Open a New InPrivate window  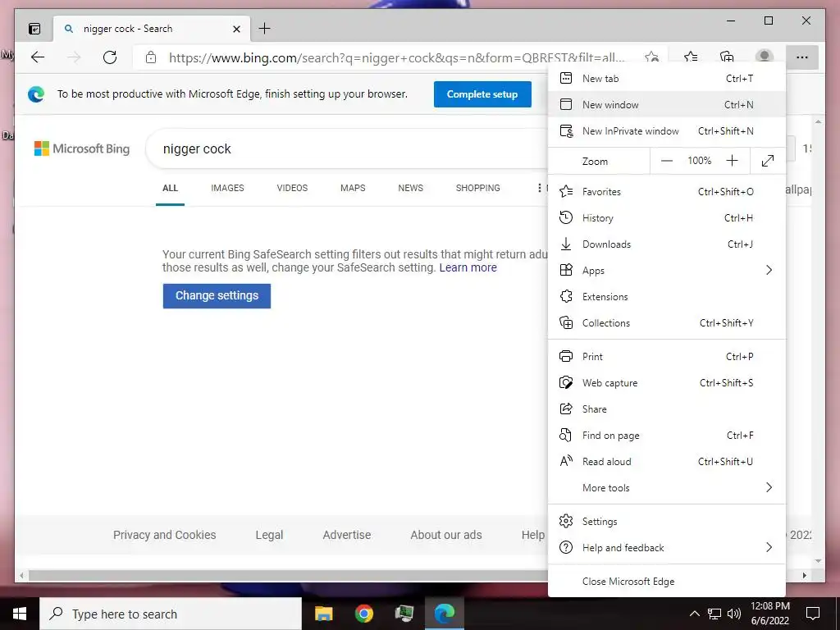click(667, 130)
